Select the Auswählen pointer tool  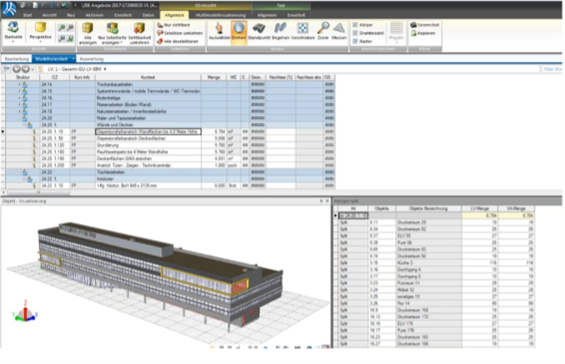[219, 31]
